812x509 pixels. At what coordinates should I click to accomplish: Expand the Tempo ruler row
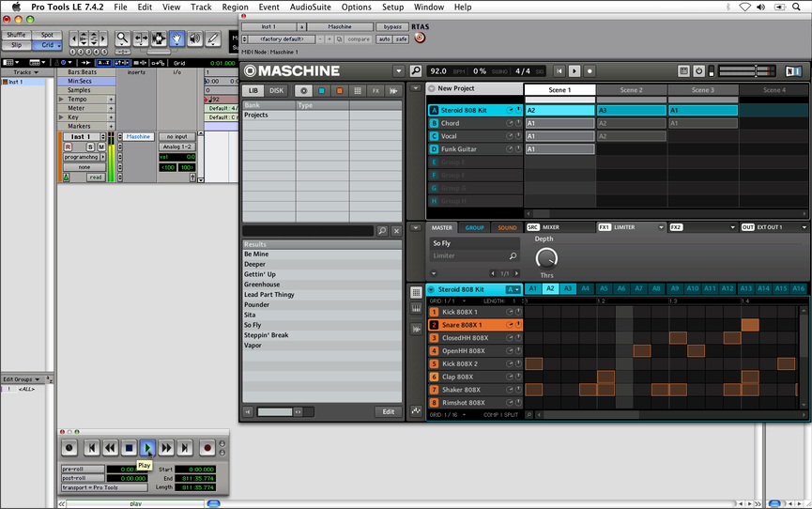coord(111,99)
